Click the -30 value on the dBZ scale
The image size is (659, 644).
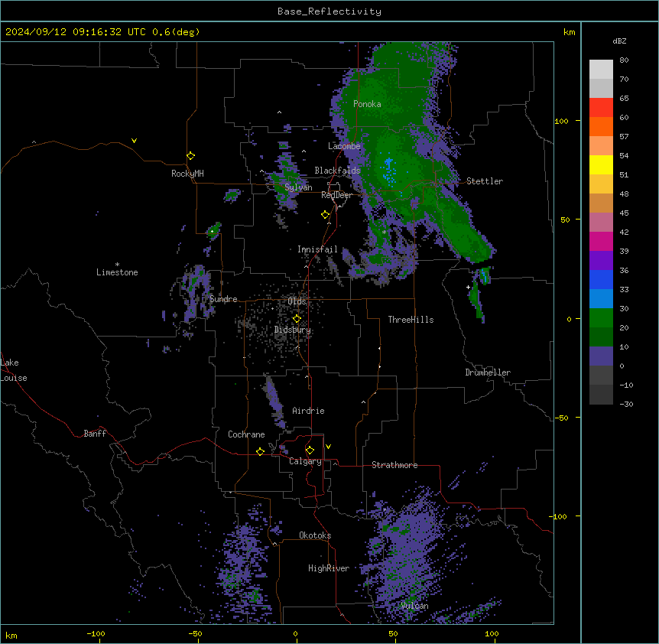click(x=626, y=404)
